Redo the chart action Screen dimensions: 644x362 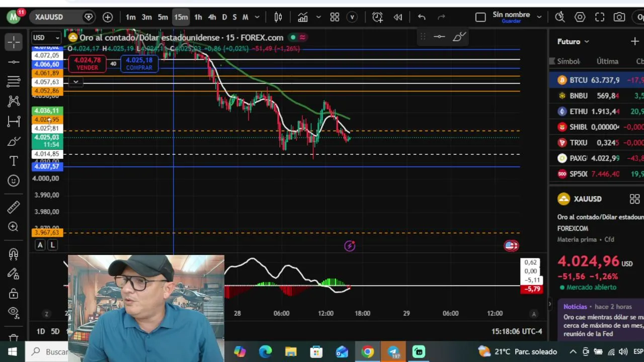441,17
